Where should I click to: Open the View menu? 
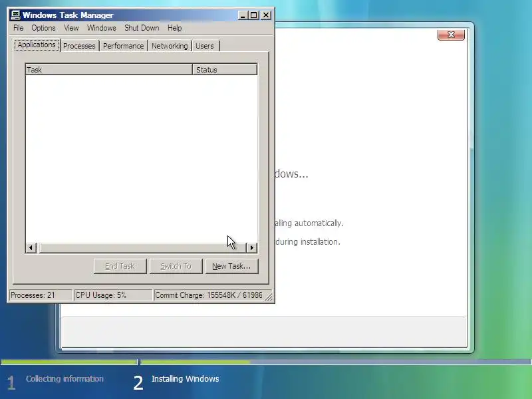pos(71,28)
